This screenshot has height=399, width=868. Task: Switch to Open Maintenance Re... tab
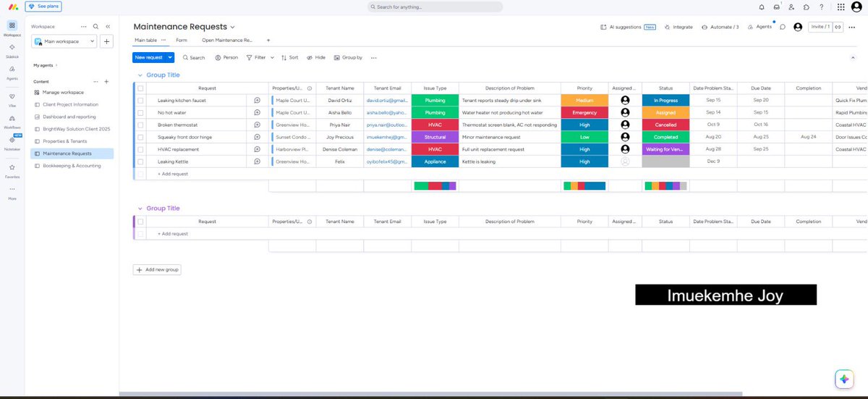(227, 40)
